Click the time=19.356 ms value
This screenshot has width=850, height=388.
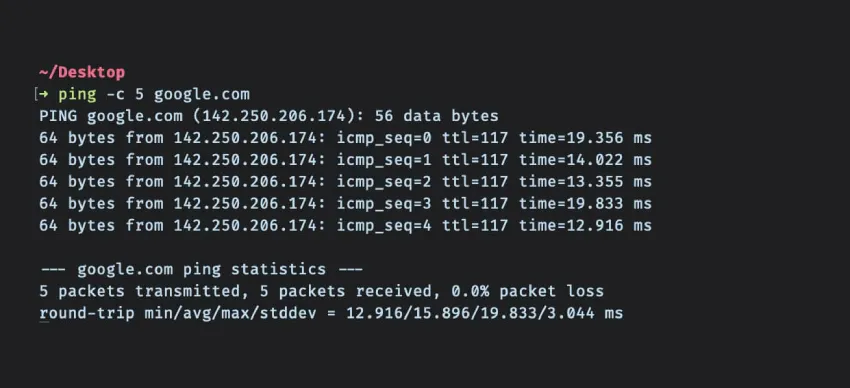[x=585, y=138]
